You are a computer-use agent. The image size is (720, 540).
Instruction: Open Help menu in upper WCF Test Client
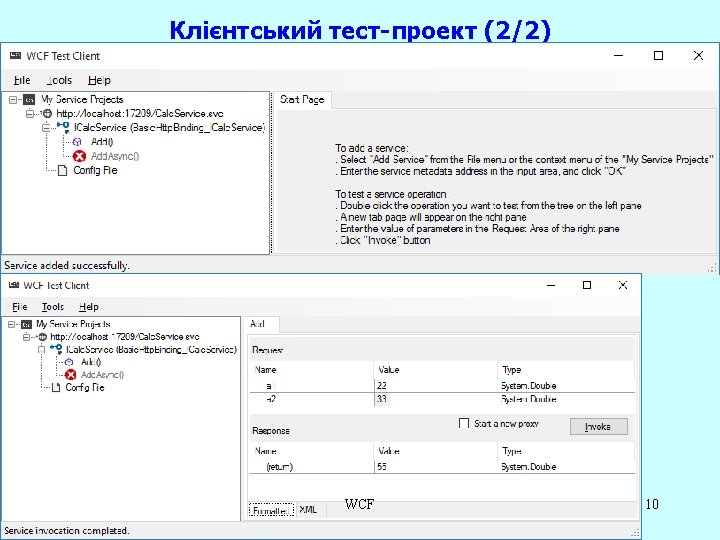[99, 80]
